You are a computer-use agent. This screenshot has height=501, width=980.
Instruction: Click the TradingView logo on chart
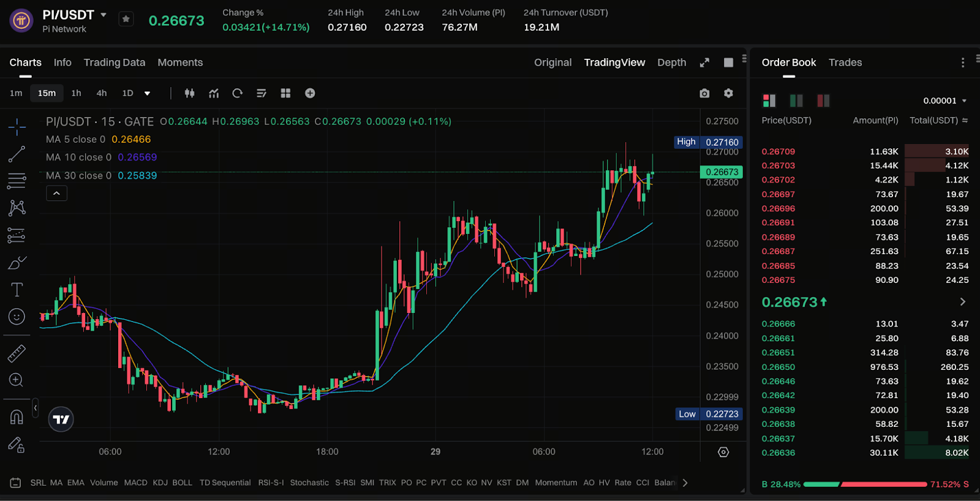(61, 420)
